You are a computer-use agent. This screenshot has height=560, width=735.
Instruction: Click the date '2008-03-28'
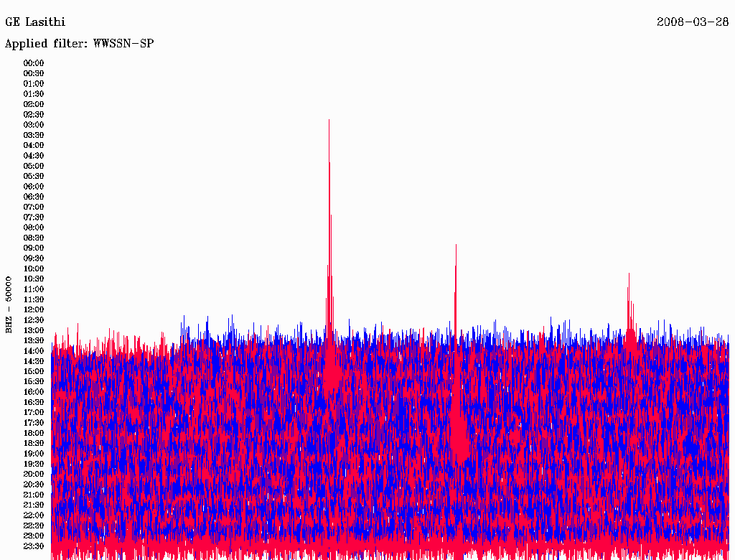(693, 22)
